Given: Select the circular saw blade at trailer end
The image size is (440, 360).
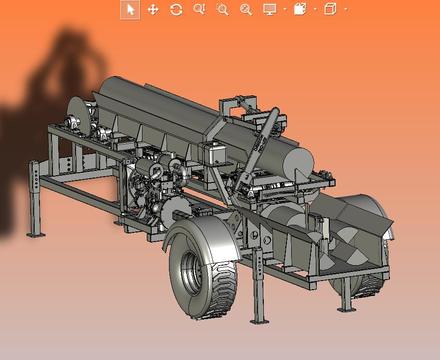Looking at the screenshot, I should [79, 115].
